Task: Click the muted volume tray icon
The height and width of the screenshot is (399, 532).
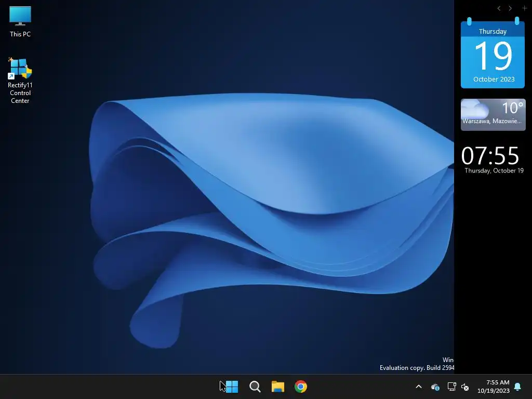Action: (465, 387)
